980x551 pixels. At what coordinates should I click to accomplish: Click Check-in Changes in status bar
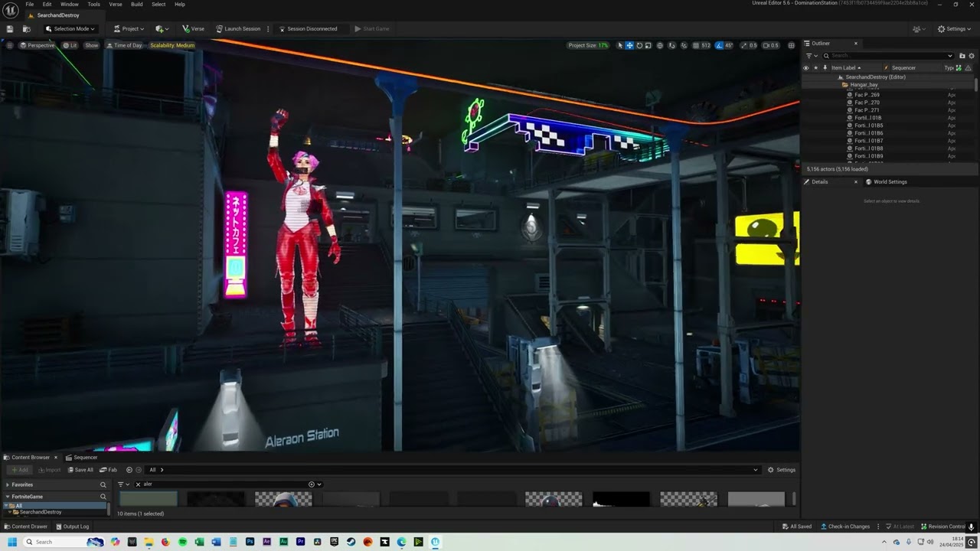tap(845, 527)
